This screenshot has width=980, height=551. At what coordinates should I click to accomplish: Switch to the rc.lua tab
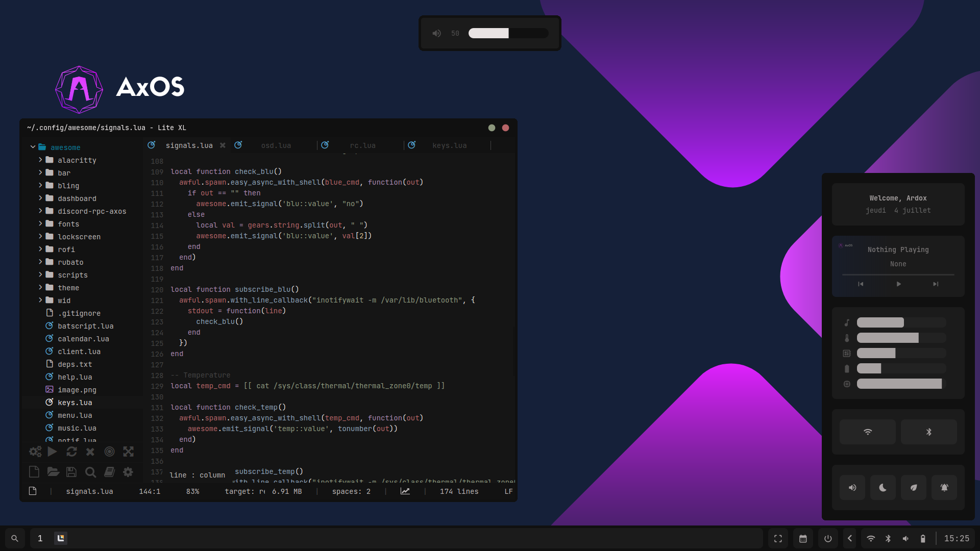(362, 145)
